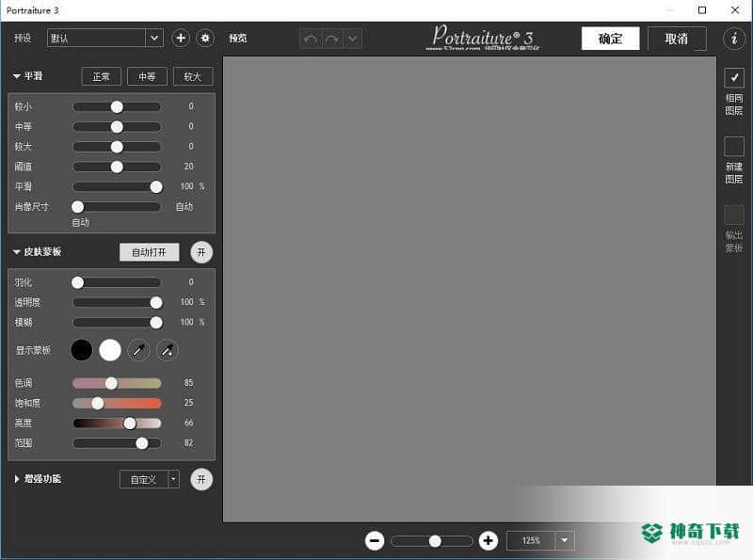The height and width of the screenshot is (560, 753).
Task: Click the redo arrow icon
Action: click(332, 39)
